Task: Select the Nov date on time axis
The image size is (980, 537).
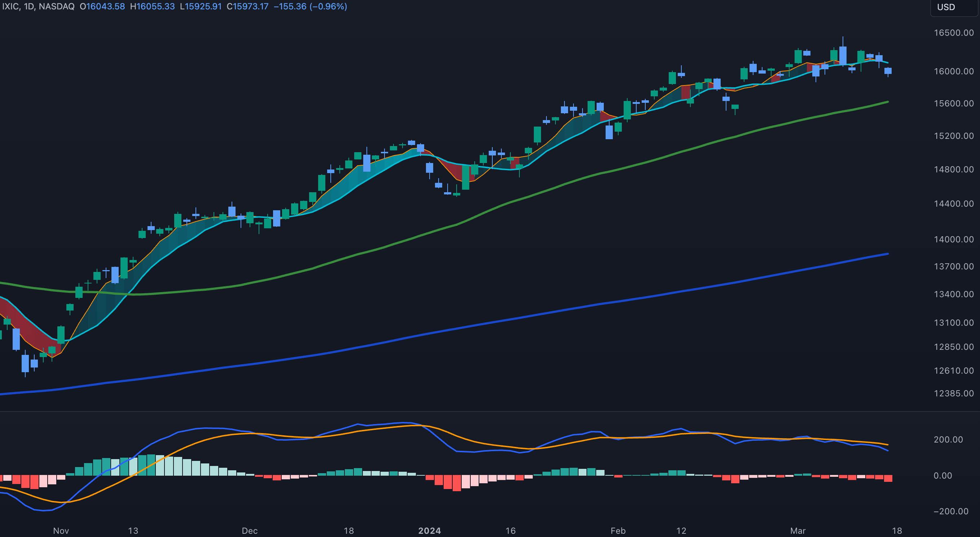Action: [x=61, y=531]
